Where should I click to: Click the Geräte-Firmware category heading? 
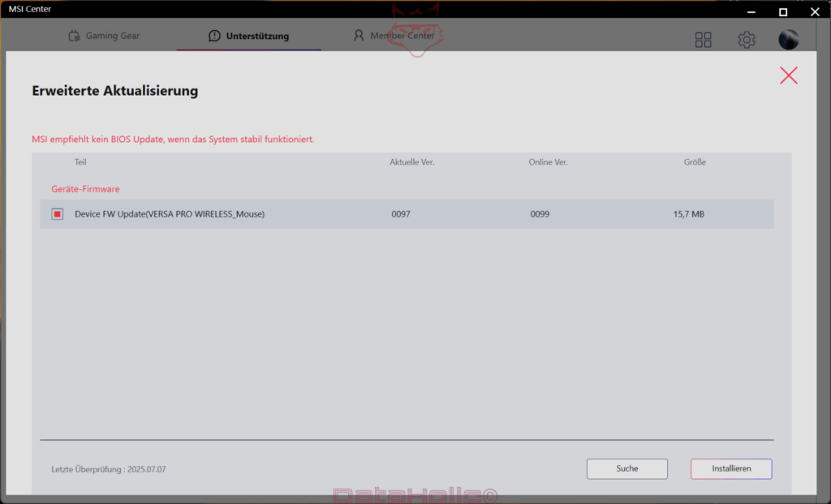click(85, 188)
